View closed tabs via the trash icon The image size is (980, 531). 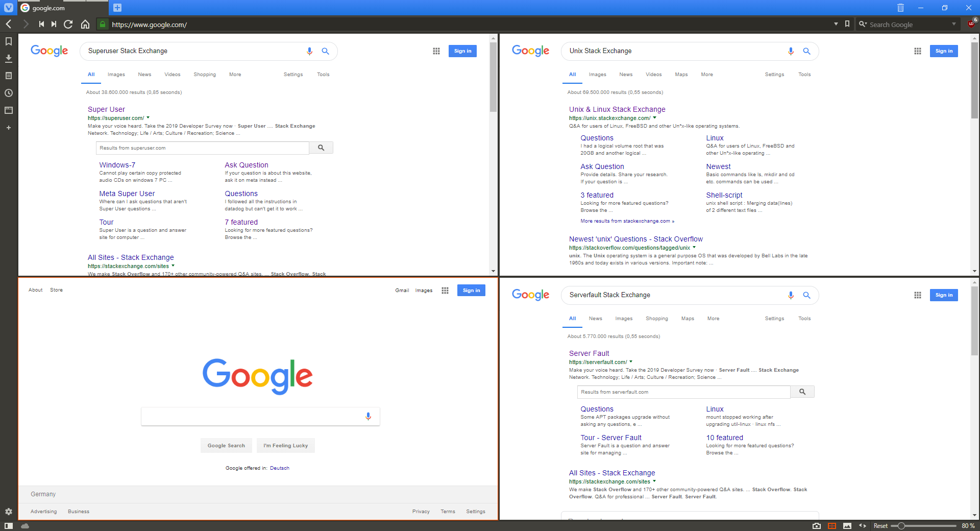(x=900, y=8)
